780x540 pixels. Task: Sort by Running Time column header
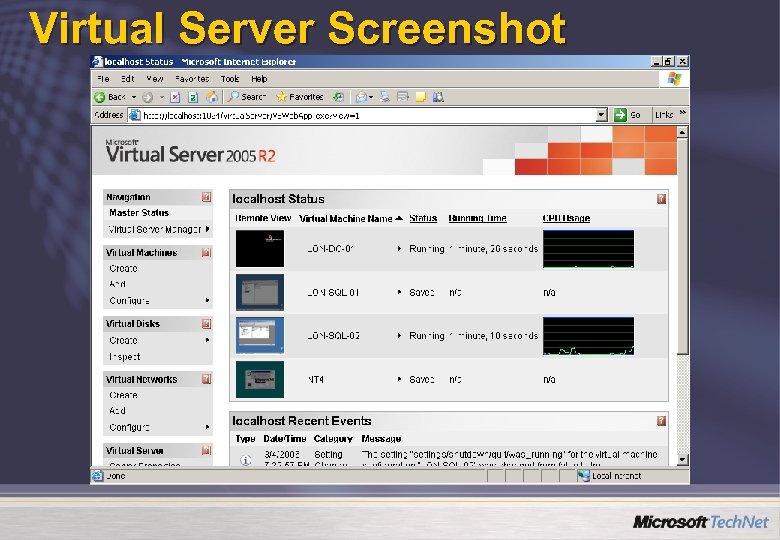pos(478,218)
